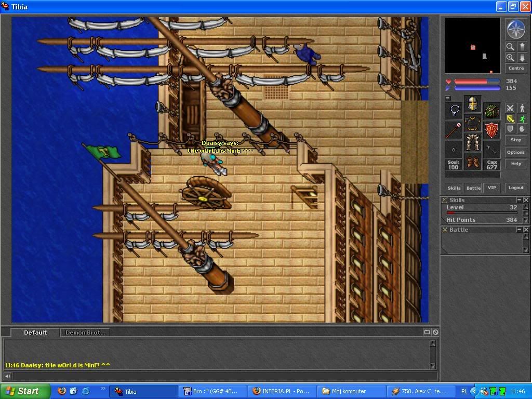This screenshot has height=399, width=532.
Task: Collapse the inventory panel with minus button
Action: [448, 98]
